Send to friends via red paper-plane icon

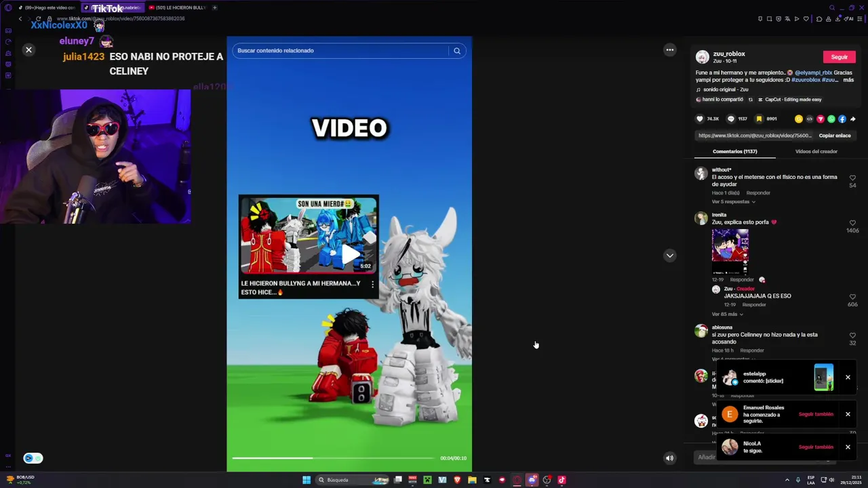point(821,119)
